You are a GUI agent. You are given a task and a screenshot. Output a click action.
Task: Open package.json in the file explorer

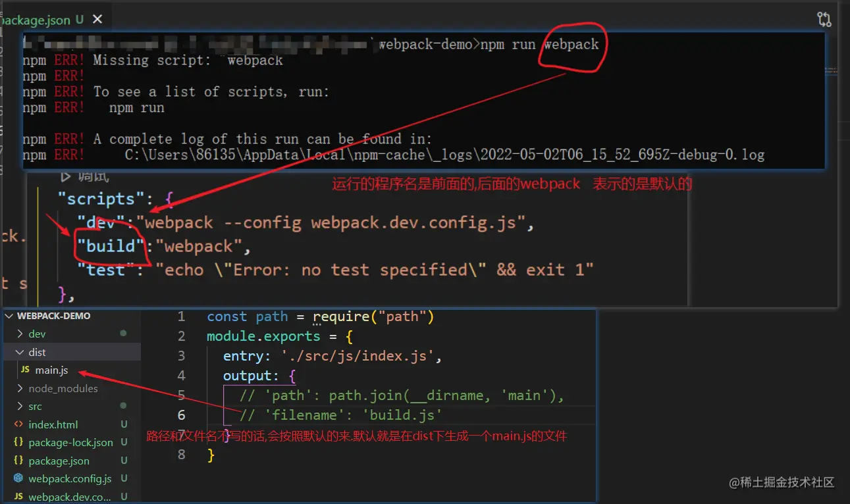[59, 461]
